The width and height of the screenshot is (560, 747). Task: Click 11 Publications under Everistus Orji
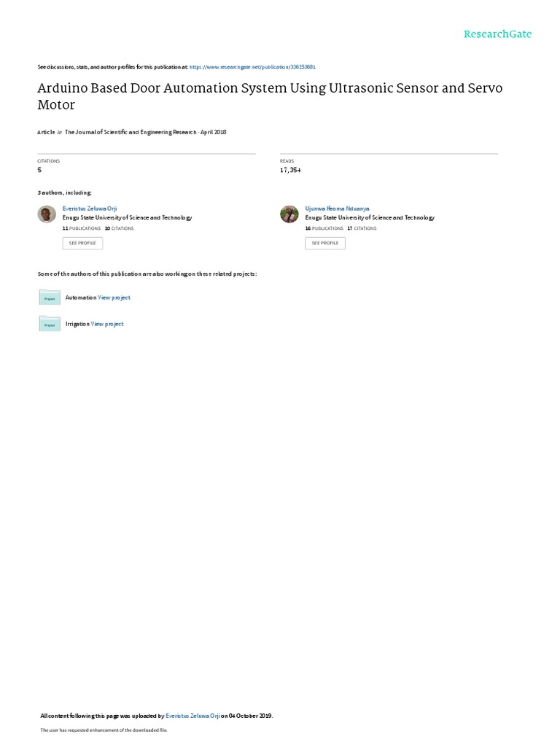coord(82,228)
